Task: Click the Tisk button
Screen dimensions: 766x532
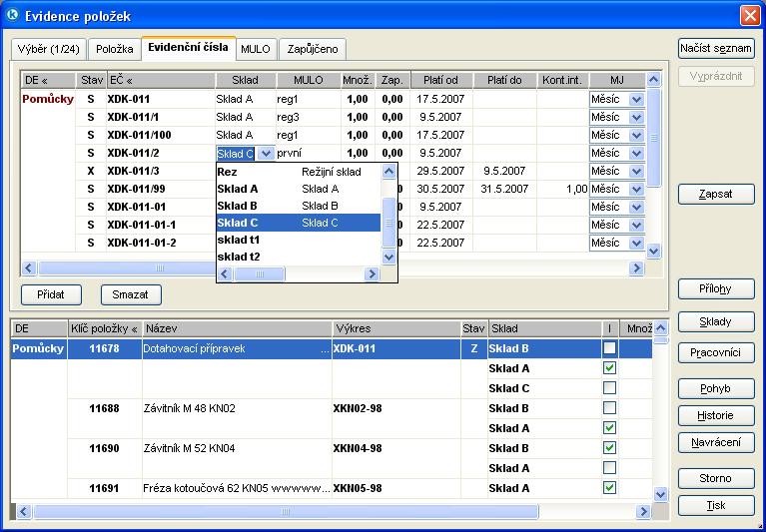Action: point(716,505)
